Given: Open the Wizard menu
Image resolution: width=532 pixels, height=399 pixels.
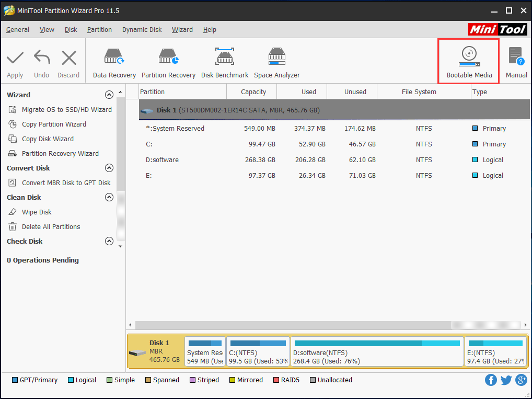Looking at the screenshot, I should (182, 29).
